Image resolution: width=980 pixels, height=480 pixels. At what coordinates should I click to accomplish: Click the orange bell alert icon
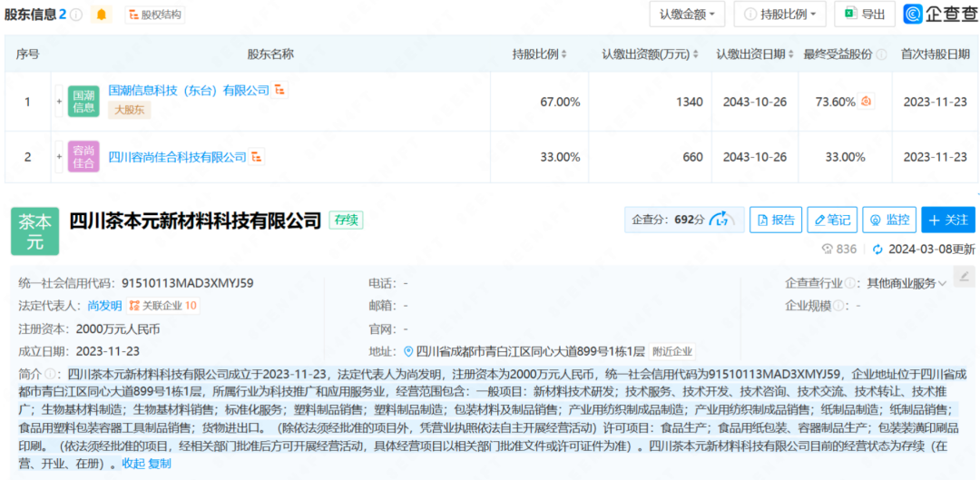click(102, 15)
